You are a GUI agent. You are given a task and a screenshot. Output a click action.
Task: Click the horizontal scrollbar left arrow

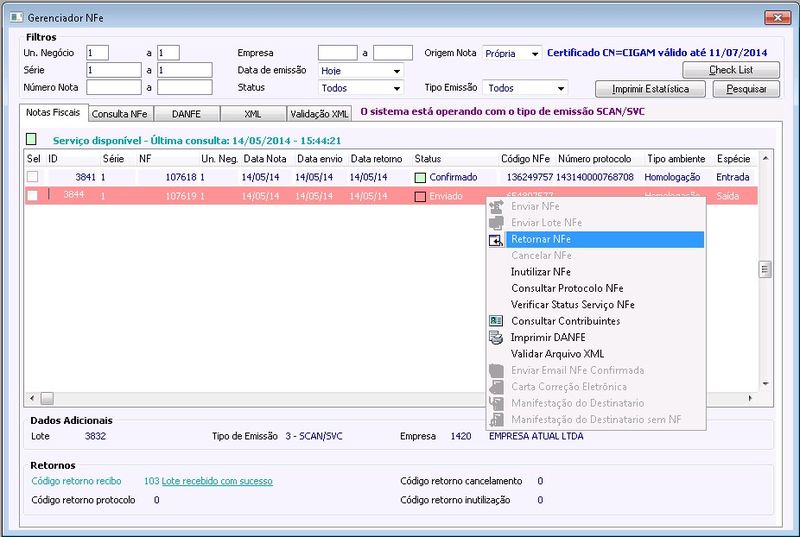point(32,398)
